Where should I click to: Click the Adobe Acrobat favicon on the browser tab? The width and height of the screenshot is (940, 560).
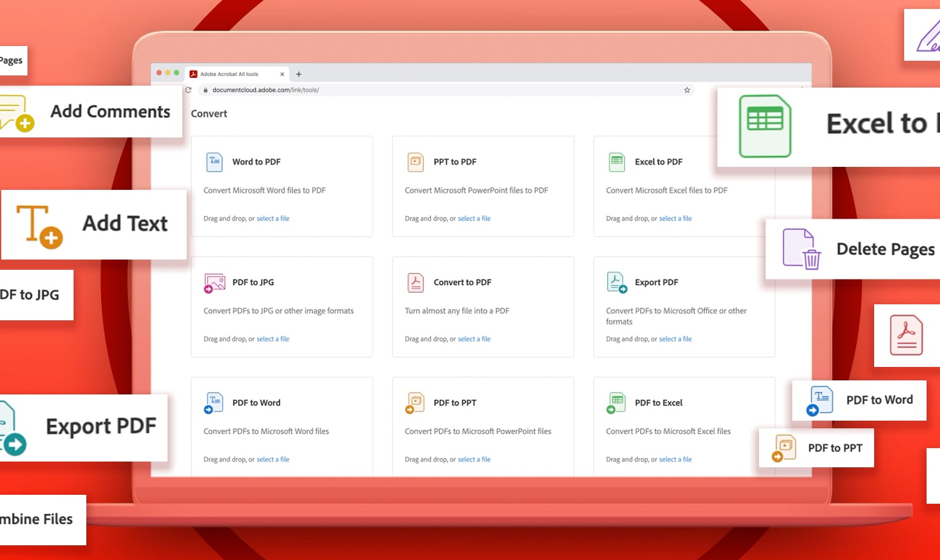coord(192,74)
